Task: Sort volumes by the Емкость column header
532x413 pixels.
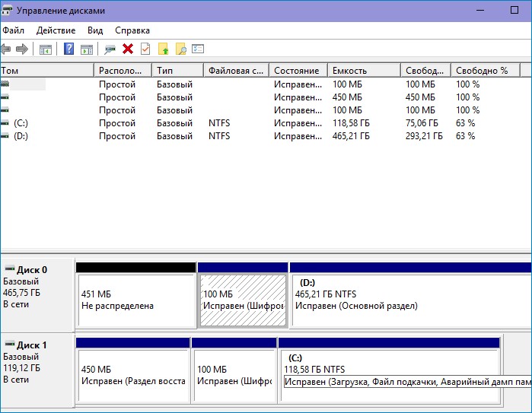Action: pos(349,71)
